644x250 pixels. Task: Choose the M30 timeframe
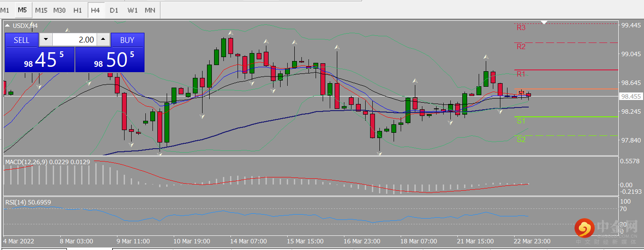(x=59, y=10)
